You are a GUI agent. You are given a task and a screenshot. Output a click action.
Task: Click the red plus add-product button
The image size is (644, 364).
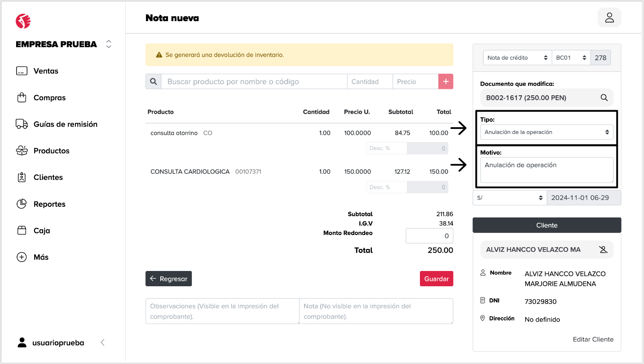point(446,81)
